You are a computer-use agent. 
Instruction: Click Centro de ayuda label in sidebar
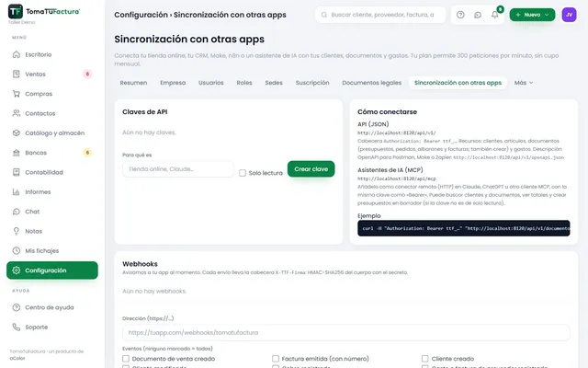[50, 307]
